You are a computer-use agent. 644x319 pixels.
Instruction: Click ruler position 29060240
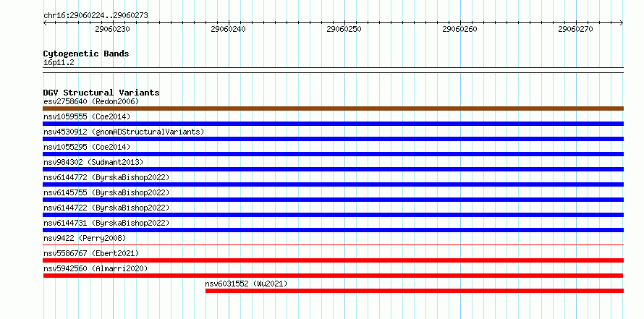tap(229, 29)
